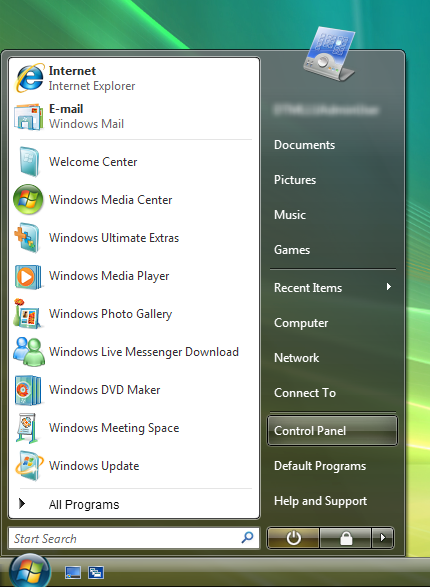Click the 'Internet Explorer' subtitle text
The image size is (430, 587).
coord(92,86)
